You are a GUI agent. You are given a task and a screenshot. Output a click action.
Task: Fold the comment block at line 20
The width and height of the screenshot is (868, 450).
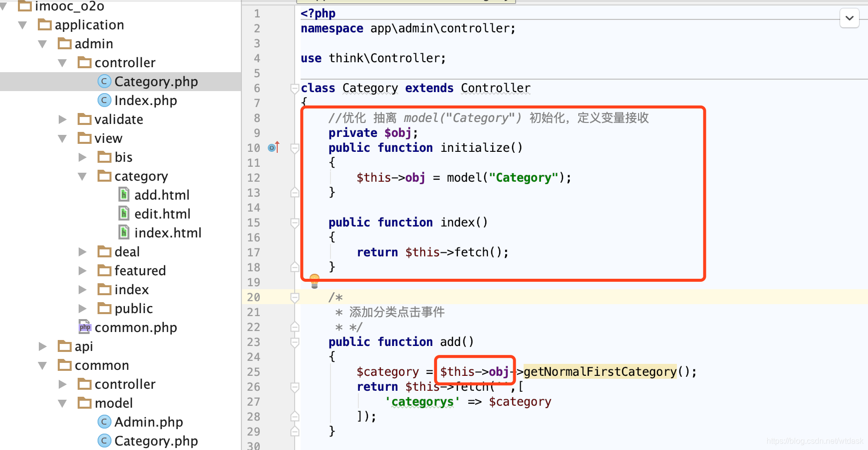pos(295,298)
